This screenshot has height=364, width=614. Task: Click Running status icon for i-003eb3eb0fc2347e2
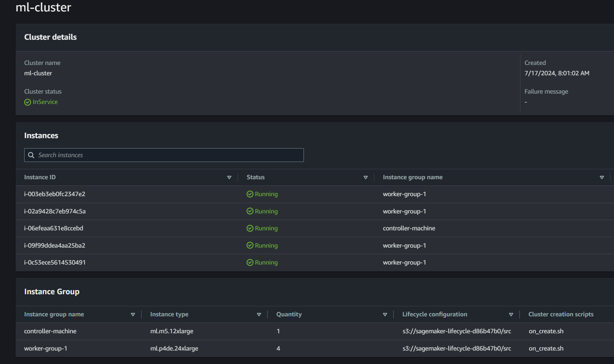click(x=250, y=194)
